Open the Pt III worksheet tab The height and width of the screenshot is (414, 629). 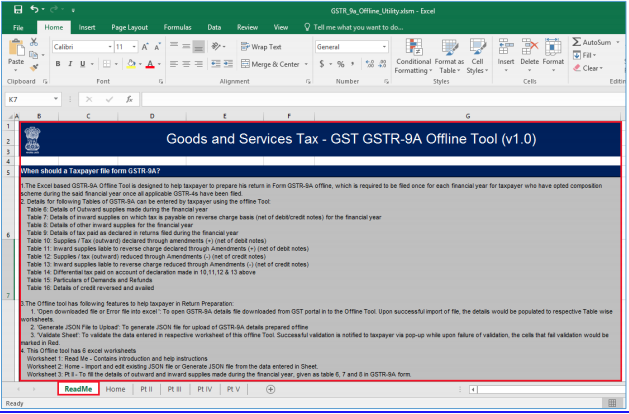pos(174,389)
